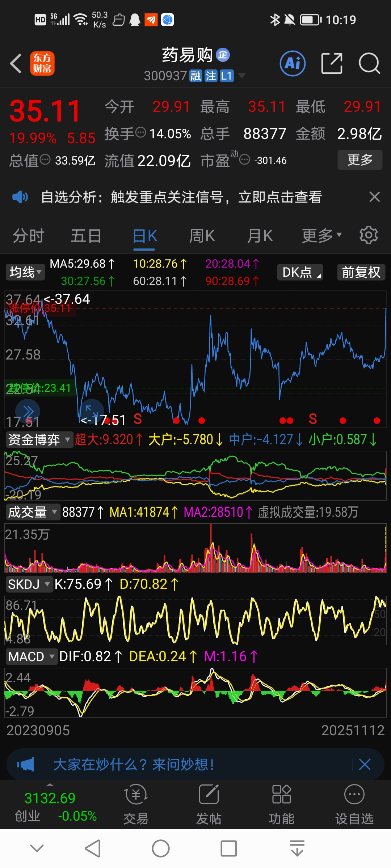Select the 日K tab
The width and height of the screenshot is (391, 868).
point(145,236)
